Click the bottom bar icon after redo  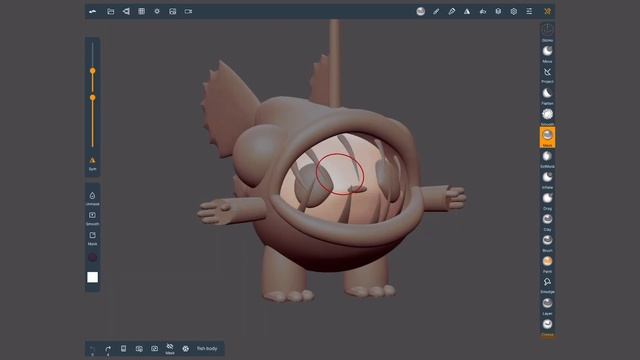coord(123,349)
